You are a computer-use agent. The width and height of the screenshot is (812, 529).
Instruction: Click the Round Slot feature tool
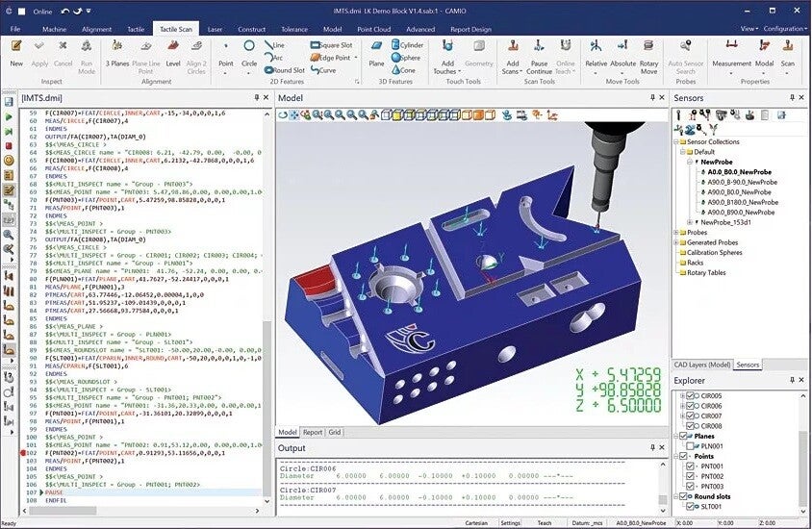(285, 70)
